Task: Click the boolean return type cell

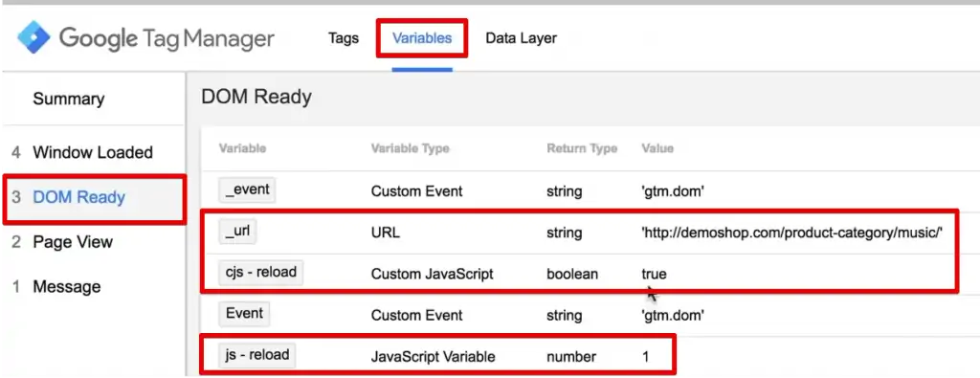Action: pyautogui.click(x=572, y=274)
